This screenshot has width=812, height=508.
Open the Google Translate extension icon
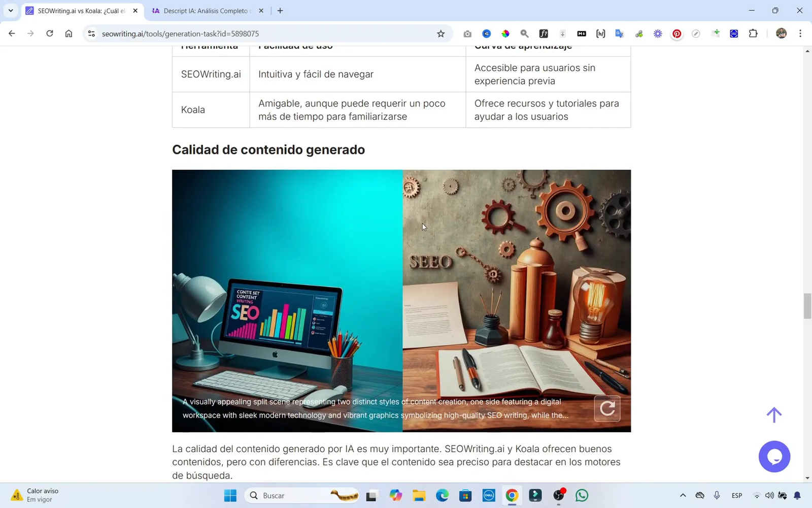point(619,34)
